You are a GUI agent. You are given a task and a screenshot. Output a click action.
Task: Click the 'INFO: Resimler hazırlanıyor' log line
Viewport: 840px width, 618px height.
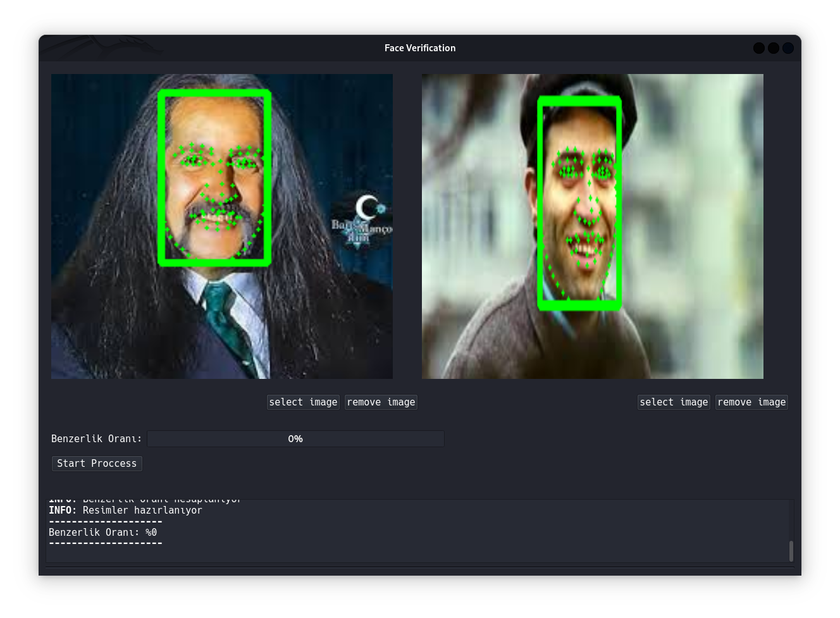click(125, 510)
